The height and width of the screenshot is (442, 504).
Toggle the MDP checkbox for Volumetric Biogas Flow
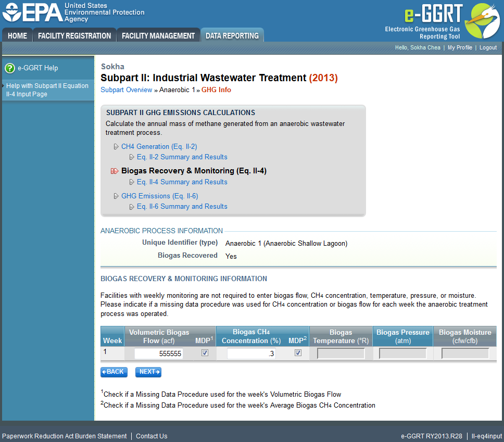tap(205, 353)
